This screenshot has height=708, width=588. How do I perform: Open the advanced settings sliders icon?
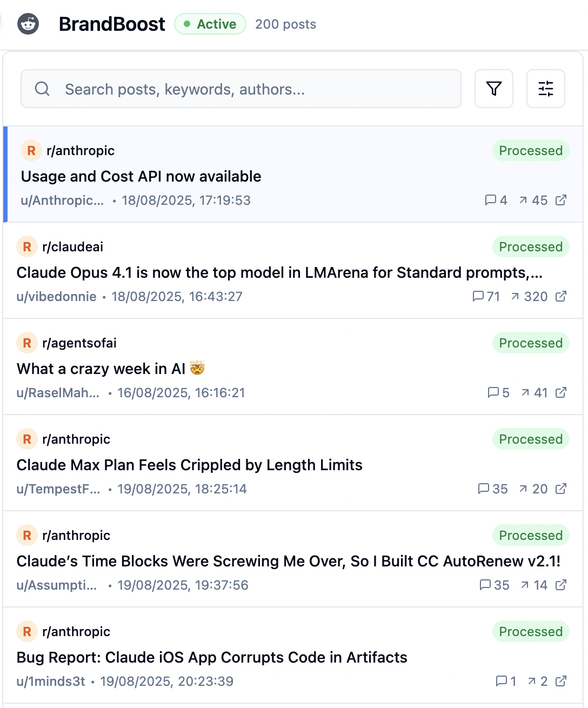pos(545,88)
